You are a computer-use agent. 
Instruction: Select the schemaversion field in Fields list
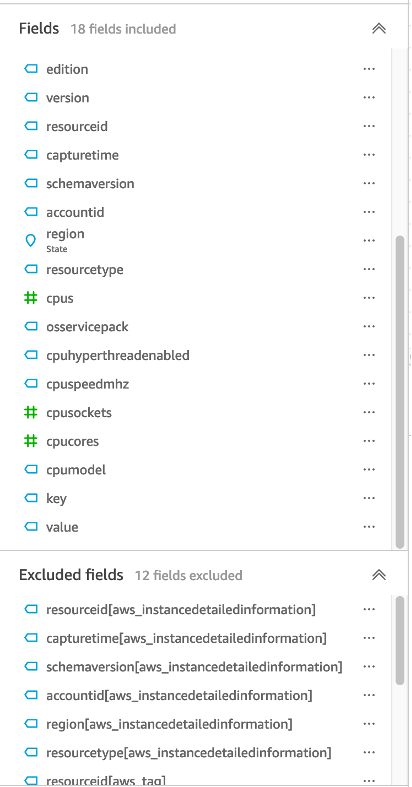(196, 184)
